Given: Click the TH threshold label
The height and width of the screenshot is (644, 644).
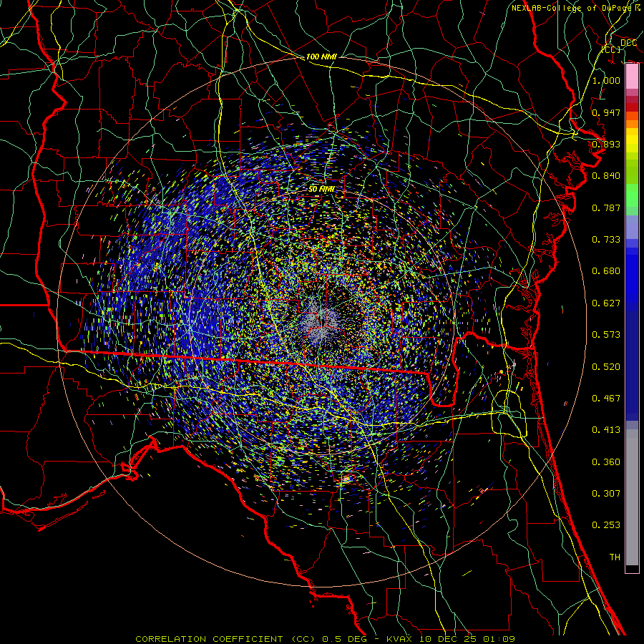Looking at the screenshot, I should (615, 557).
